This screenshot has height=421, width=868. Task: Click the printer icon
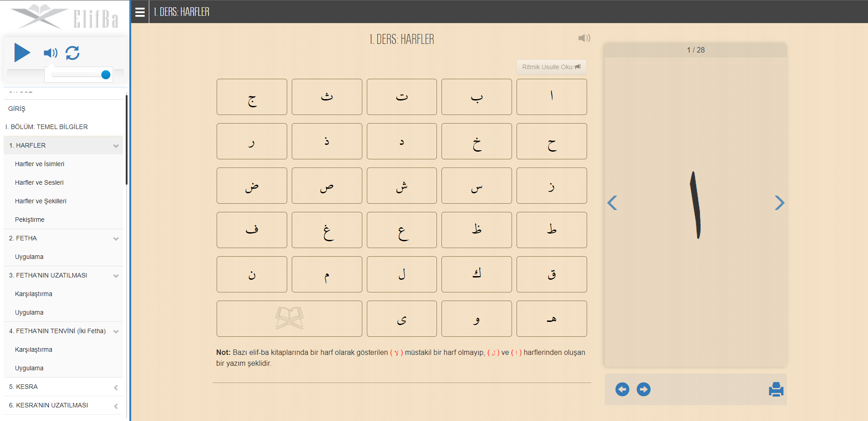(x=776, y=389)
